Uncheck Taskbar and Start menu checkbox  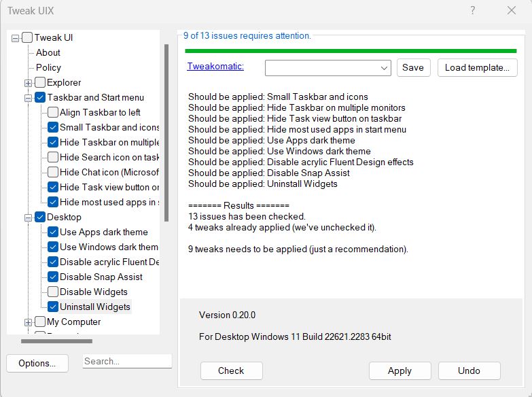(40, 97)
